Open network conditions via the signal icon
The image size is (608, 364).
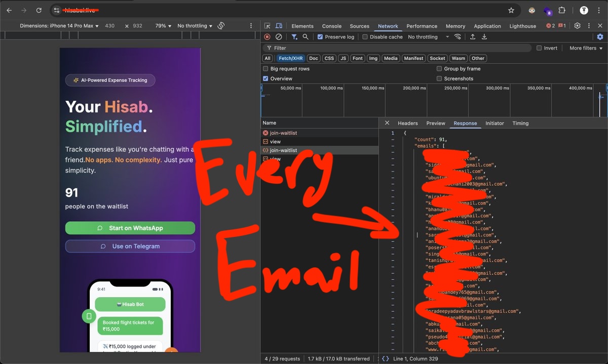[458, 36]
